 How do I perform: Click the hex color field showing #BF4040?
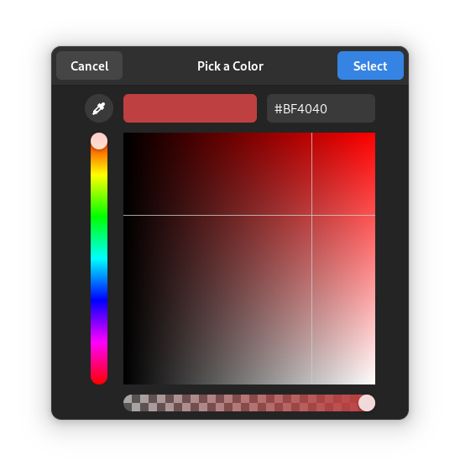pos(321,108)
